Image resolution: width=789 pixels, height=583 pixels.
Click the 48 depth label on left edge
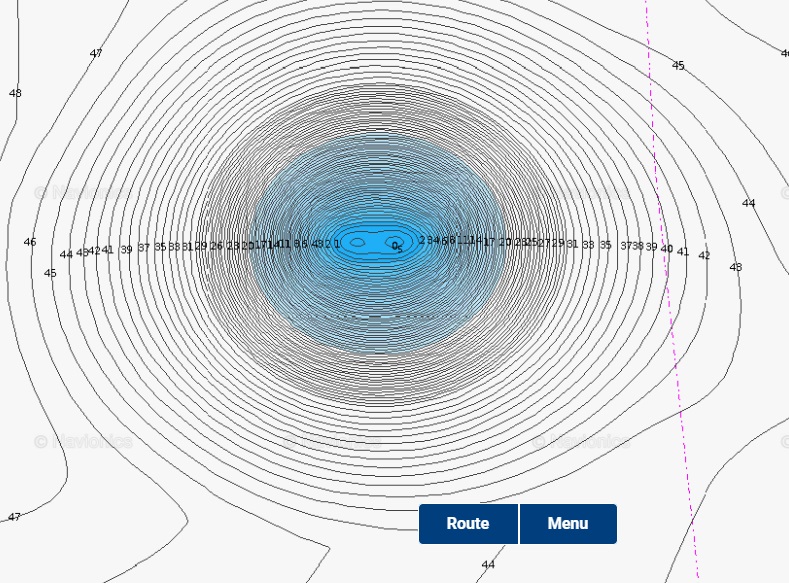pyautogui.click(x=15, y=93)
